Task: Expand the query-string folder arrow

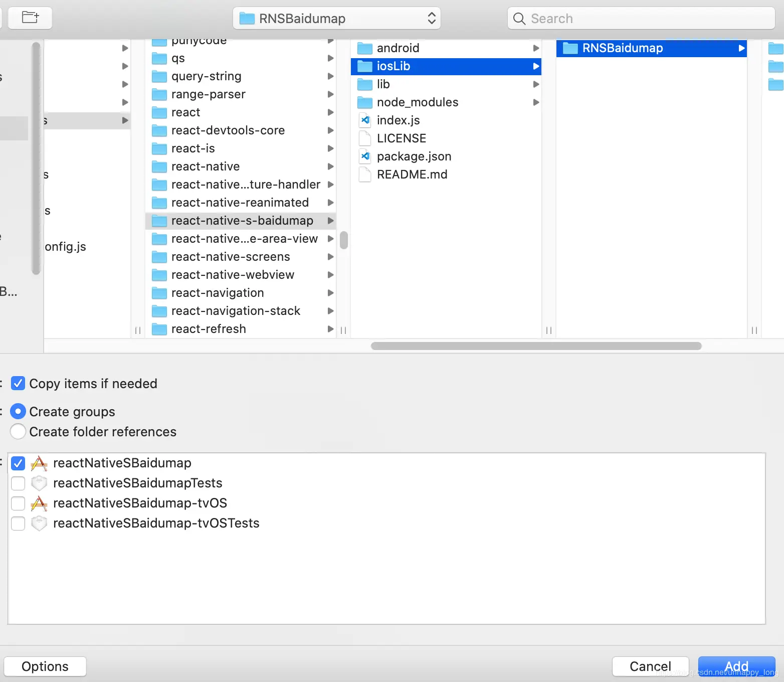Action: 330,76
